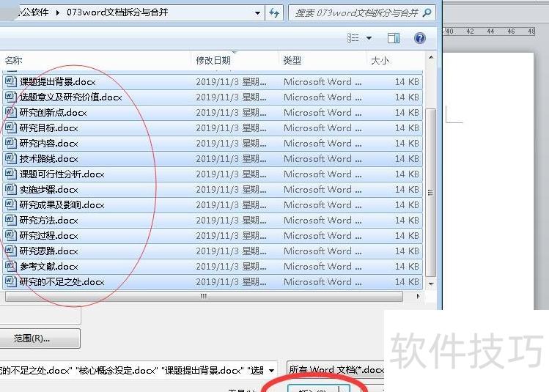Click Word icon of 研究的不足之处.docx
The width and height of the screenshot is (549, 392).
11,281
